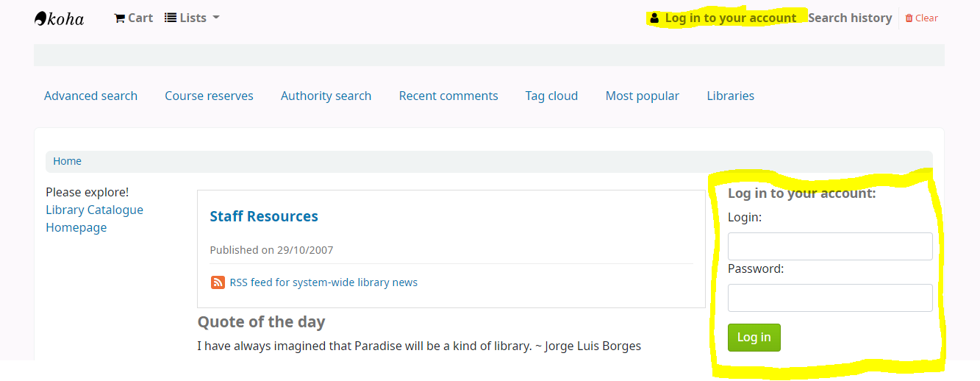The height and width of the screenshot is (381, 980).
Task: Open the Libraries page
Action: tap(731, 96)
